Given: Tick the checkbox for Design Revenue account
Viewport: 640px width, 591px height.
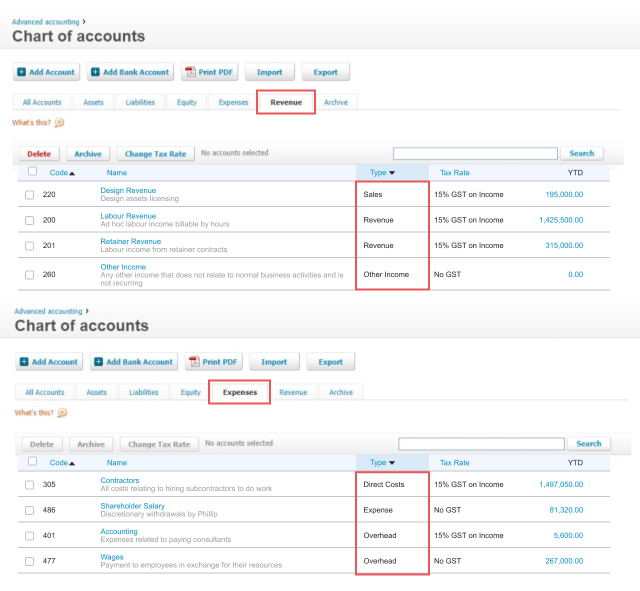Looking at the screenshot, I should [x=30, y=194].
